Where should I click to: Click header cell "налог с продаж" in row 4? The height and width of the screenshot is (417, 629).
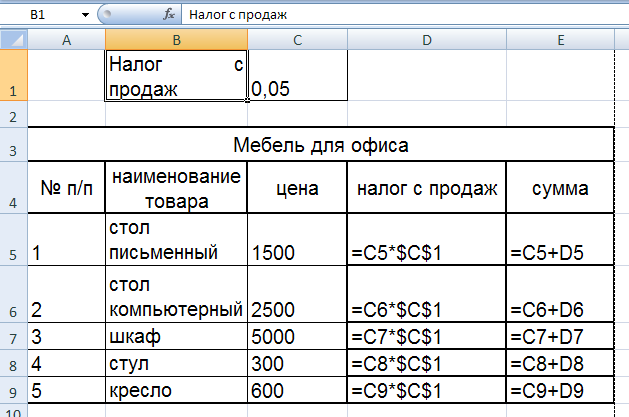(427, 187)
